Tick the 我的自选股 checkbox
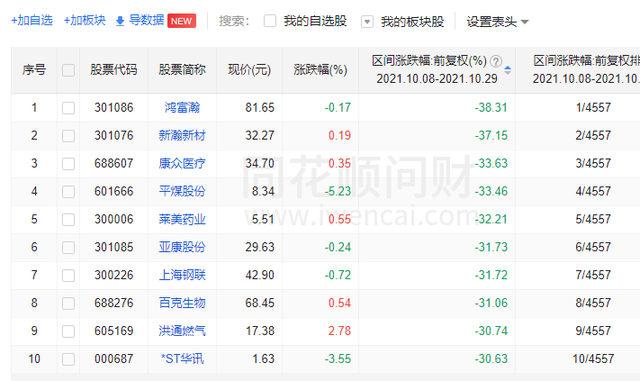 coord(270,21)
